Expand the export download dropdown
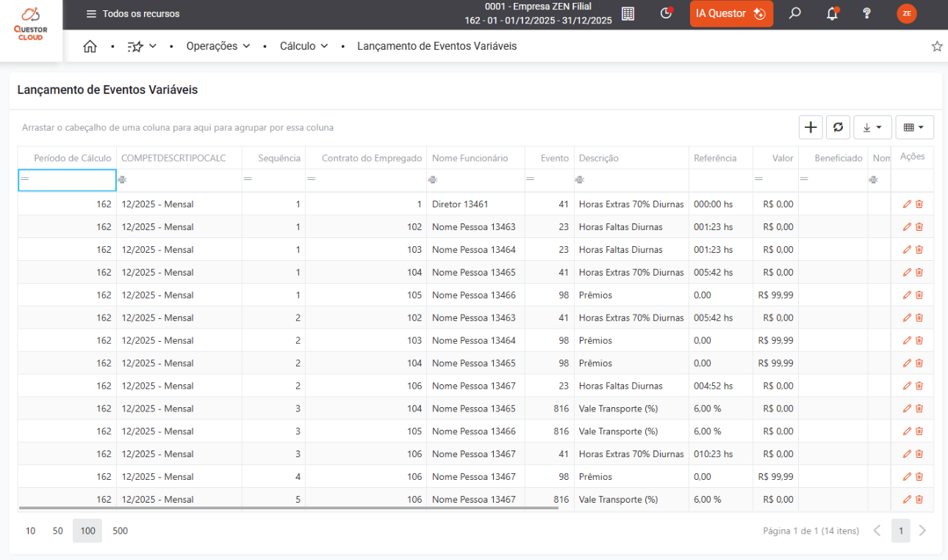 click(x=872, y=127)
